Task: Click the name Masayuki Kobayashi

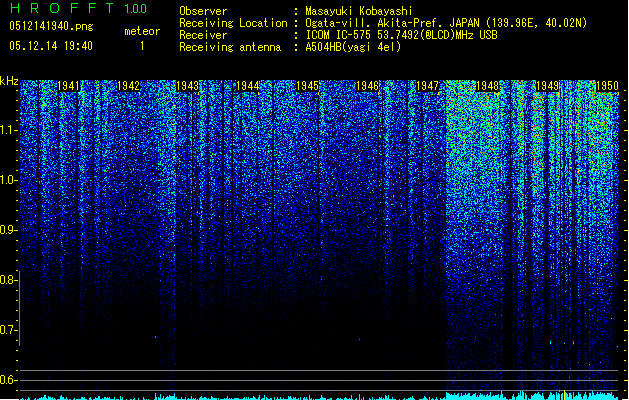Action: [x=359, y=11]
